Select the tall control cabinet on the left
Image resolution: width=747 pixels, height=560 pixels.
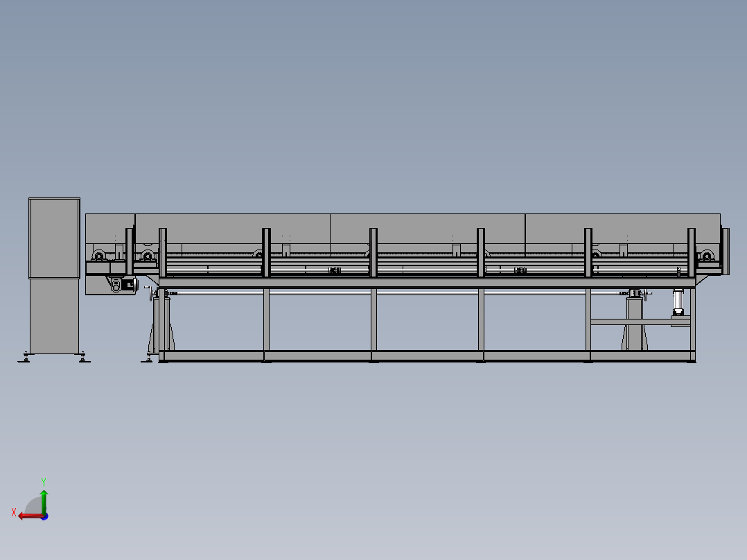(x=54, y=275)
